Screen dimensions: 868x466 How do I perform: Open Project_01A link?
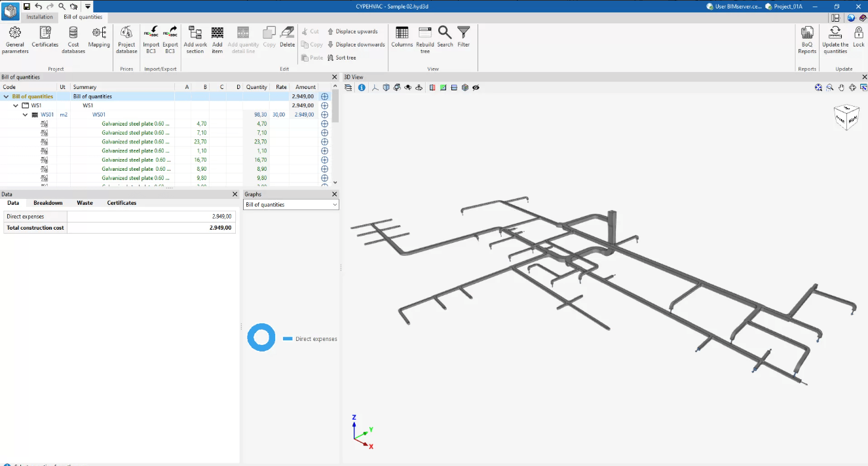pyautogui.click(x=783, y=6)
